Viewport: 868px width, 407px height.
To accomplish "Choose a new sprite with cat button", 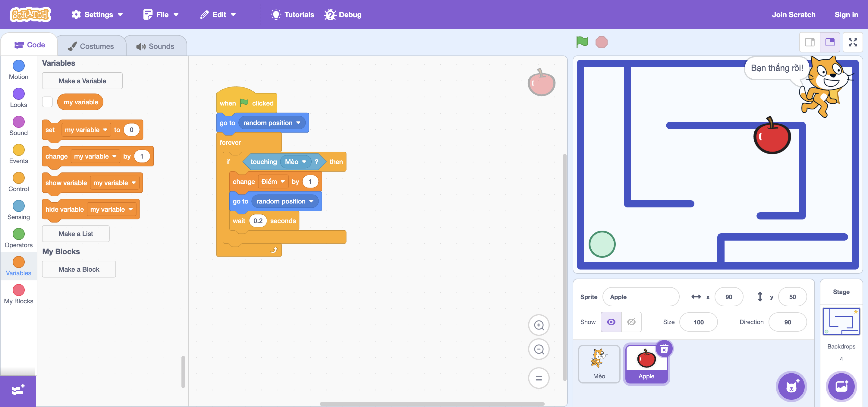I will [791, 386].
